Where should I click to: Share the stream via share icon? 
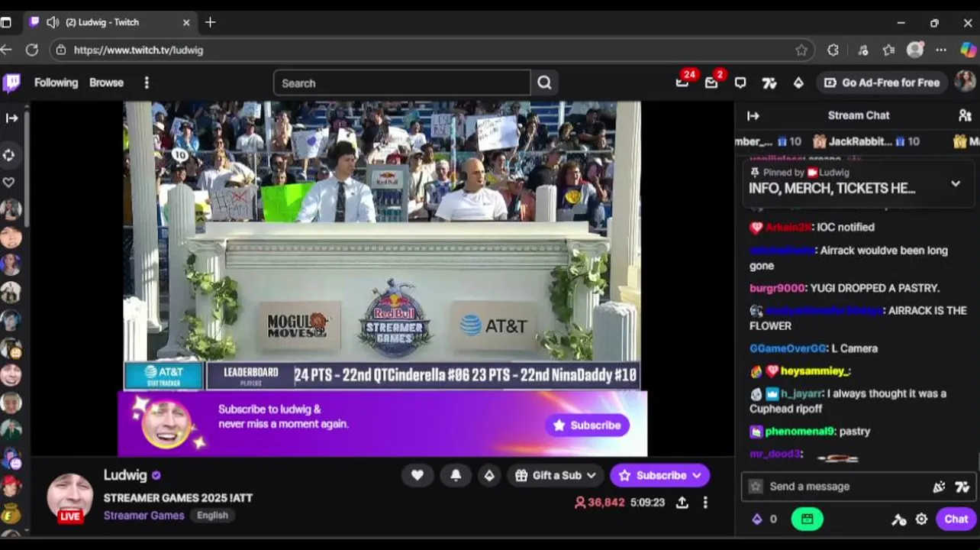682,502
